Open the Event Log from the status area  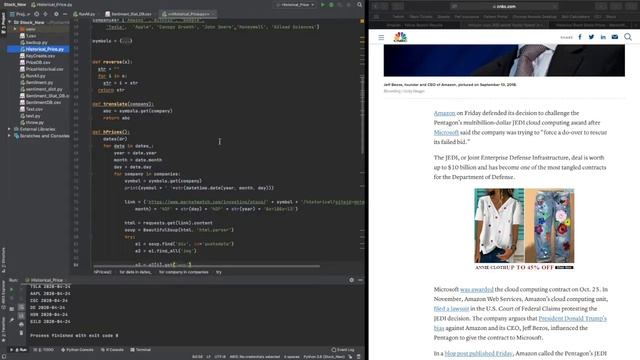(343, 350)
